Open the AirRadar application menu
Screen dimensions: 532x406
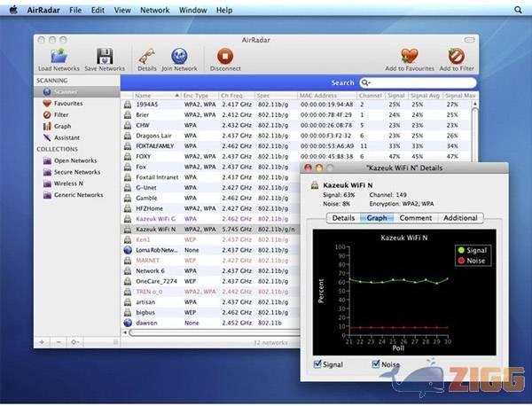43,10
